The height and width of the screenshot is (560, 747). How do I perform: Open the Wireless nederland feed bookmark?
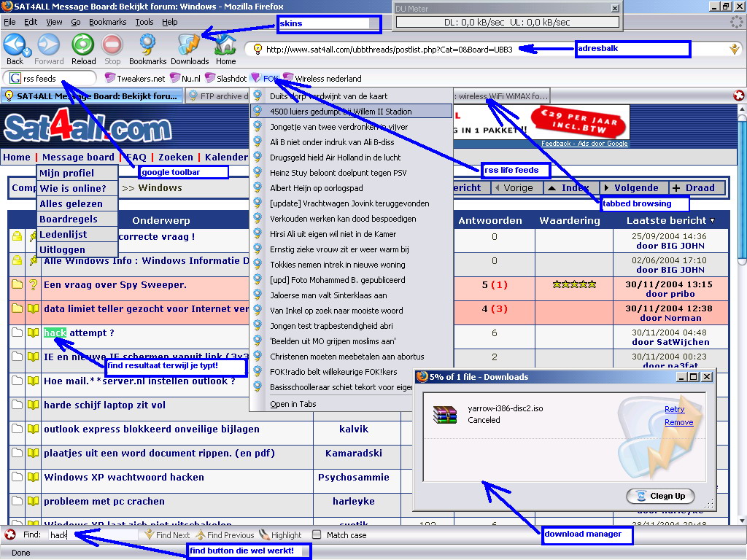(322, 78)
